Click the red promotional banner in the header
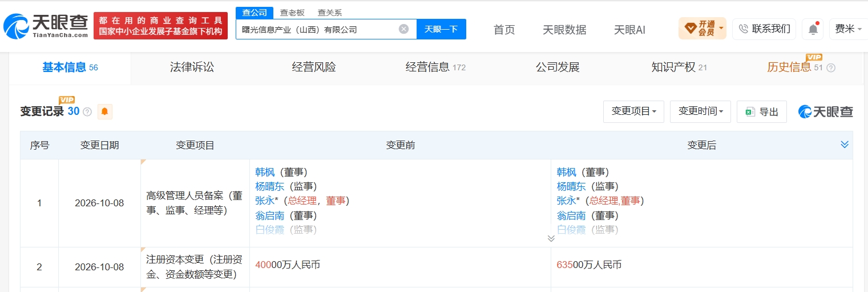 tap(160, 26)
